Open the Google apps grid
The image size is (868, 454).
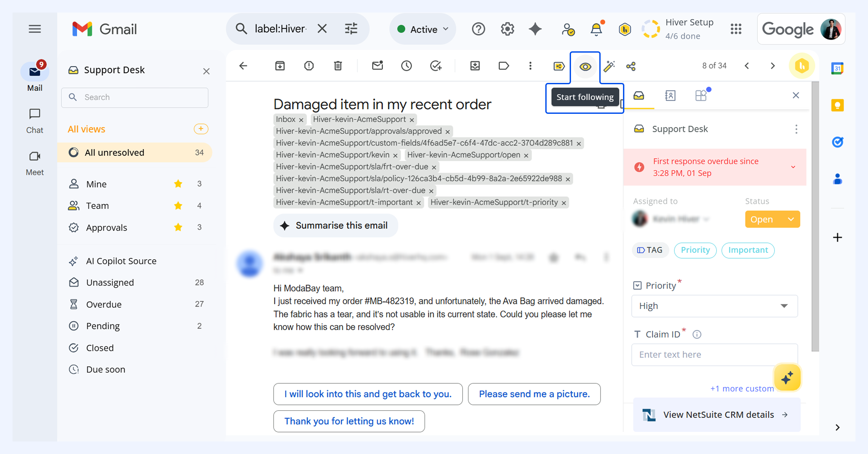click(736, 29)
